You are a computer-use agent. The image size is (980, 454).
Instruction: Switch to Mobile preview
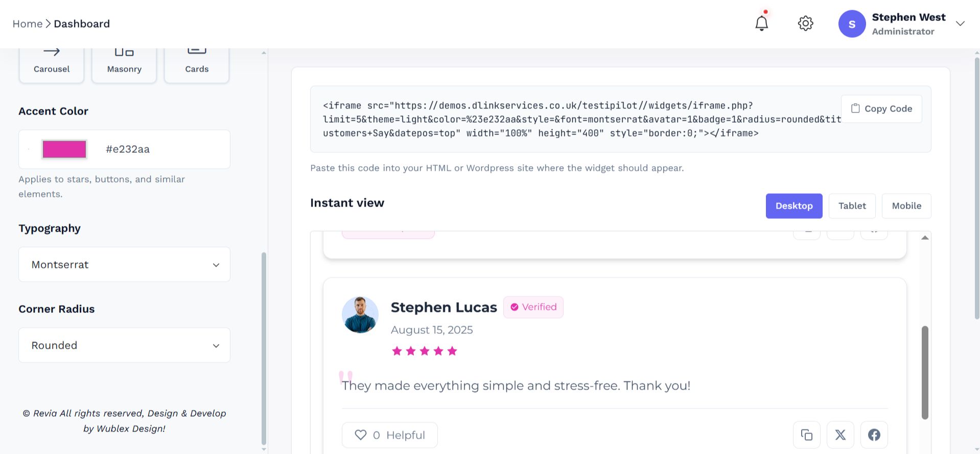[x=906, y=206]
